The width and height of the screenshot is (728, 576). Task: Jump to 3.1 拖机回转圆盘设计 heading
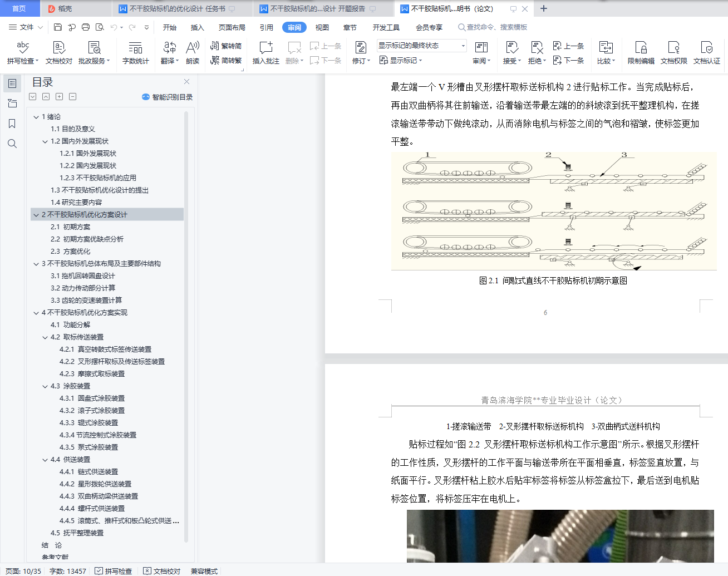(x=83, y=276)
